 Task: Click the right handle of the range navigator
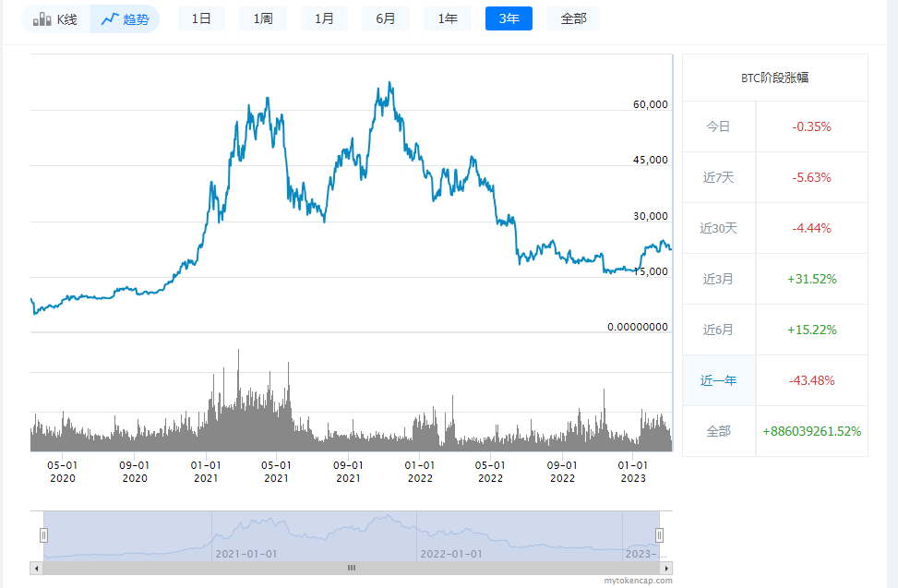(x=659, y=534)
